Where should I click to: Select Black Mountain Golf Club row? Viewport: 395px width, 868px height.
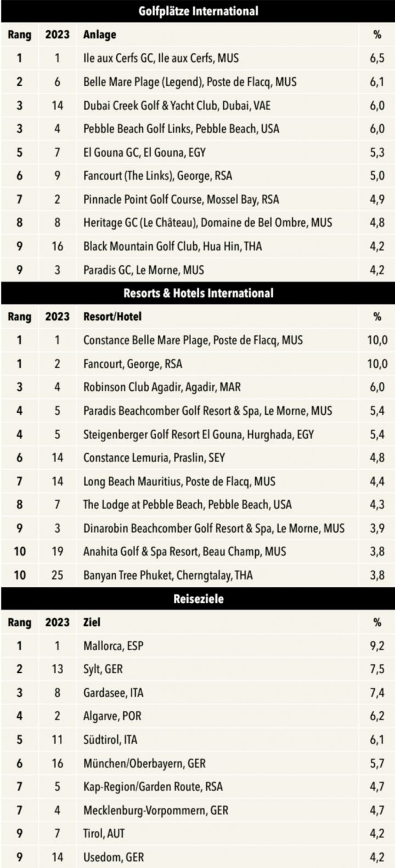click(x=198, y=247)
